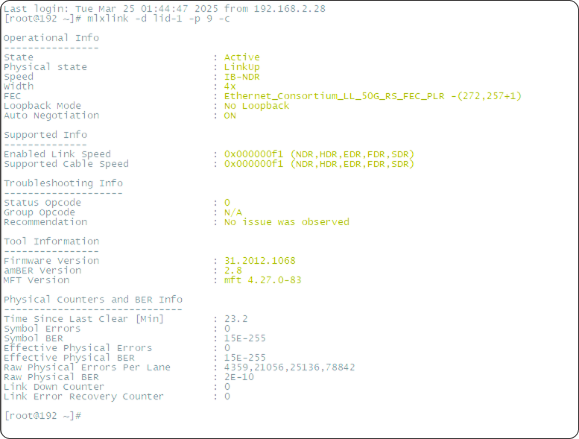Click the Active state value

[x=242, y=57]
